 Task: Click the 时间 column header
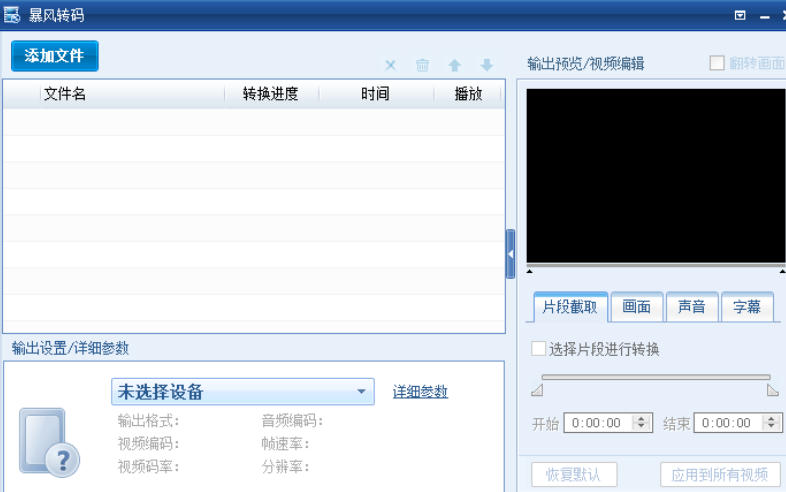coord(375,94)
